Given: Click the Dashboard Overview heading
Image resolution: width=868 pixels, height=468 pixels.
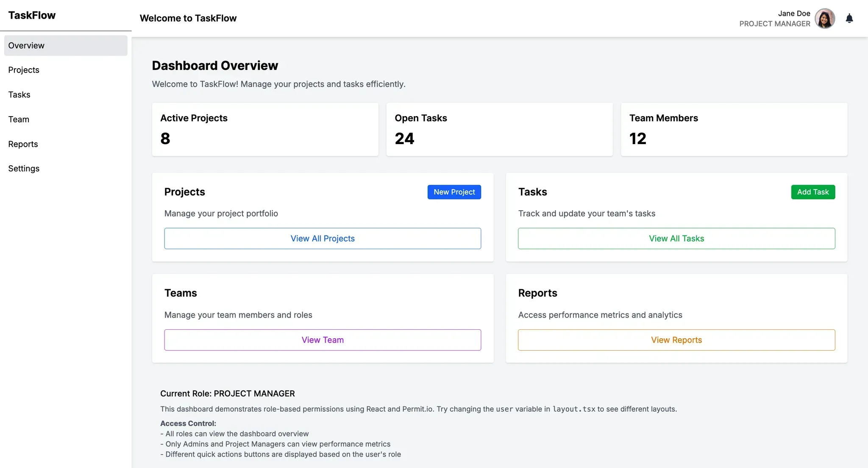Looking at the screenshot, I should click(215, 66).
